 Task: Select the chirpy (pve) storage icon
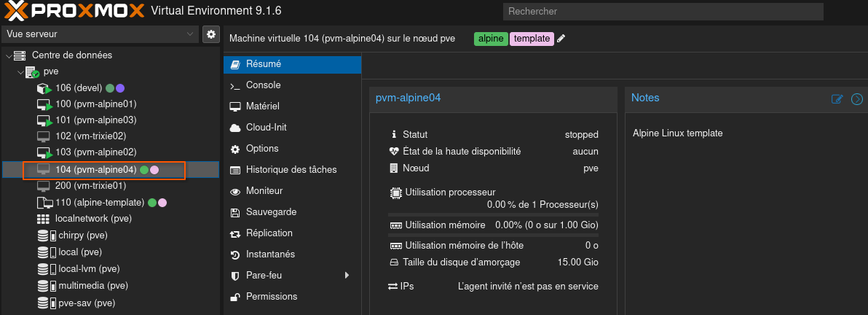coord(46,236)
